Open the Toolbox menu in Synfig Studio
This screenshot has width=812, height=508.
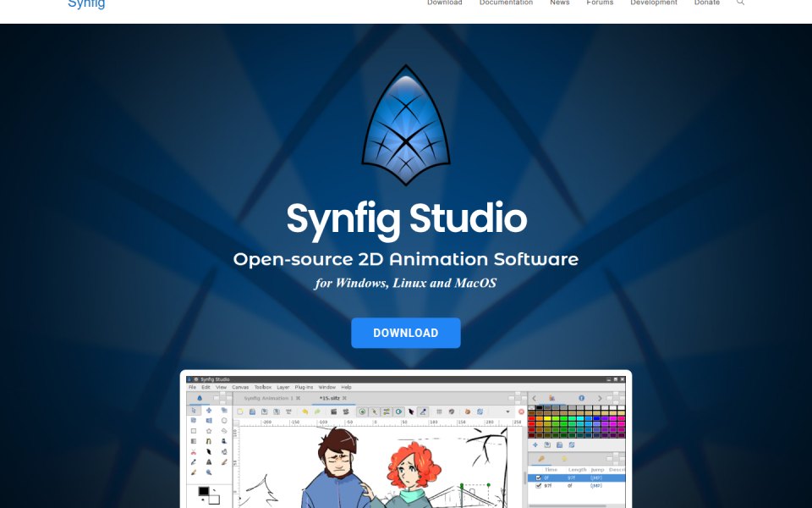pos(262,387)
